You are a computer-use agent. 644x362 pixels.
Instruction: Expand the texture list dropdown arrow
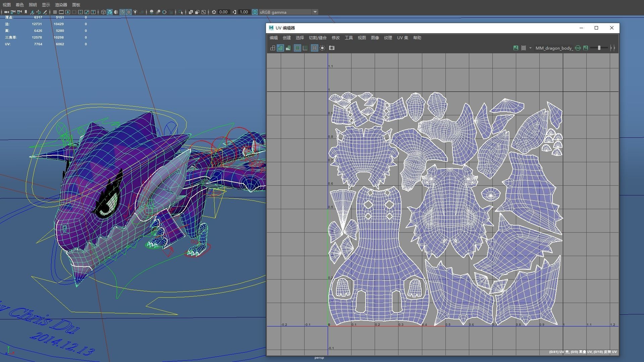[x=530, y=48]
